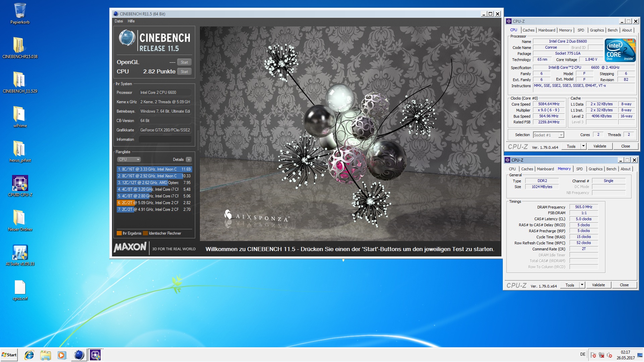The width and height of the screenshot is (644, 362).
Task: Click Validate in upper CPU-Z window
Action: (x=599, y=146)
